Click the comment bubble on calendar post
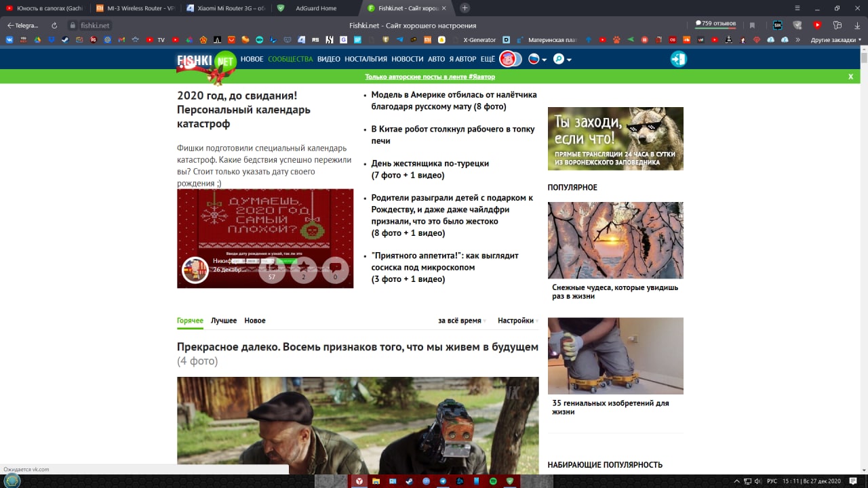This screenshot has height=488, width=868. [335, 270]
